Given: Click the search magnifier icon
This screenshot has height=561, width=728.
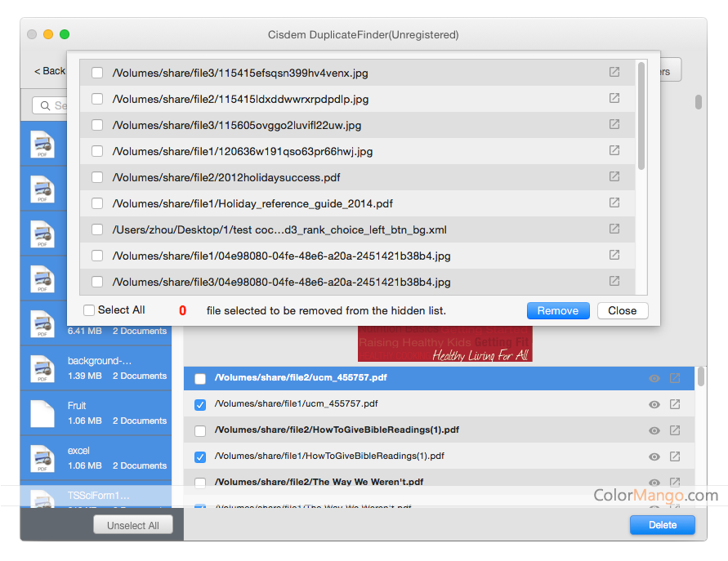Looking at the screenshot, I should click(45, 106).
